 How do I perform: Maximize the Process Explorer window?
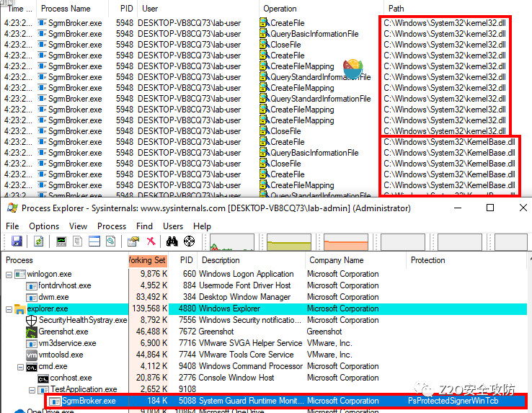pos(490,208)
